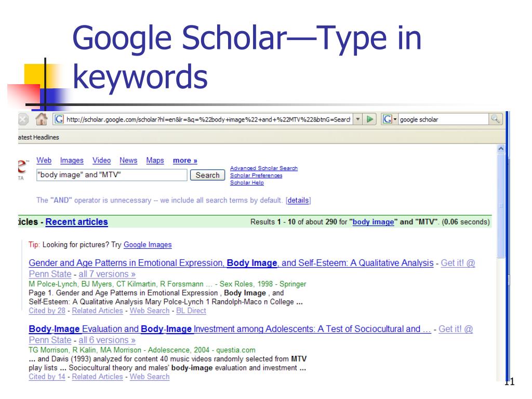
Task: Open the Google Images tip link
Action: [148, 245]
